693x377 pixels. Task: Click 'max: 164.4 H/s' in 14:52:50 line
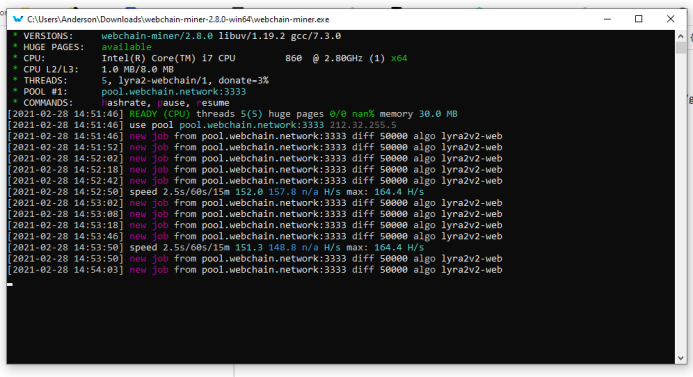coord(385,192)
